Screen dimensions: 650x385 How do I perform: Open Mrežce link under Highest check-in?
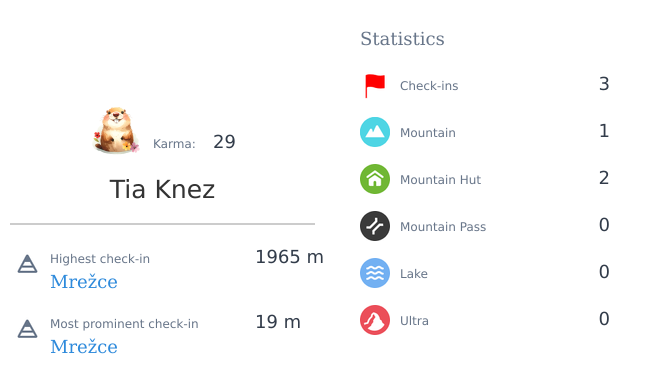coord(84,282)
